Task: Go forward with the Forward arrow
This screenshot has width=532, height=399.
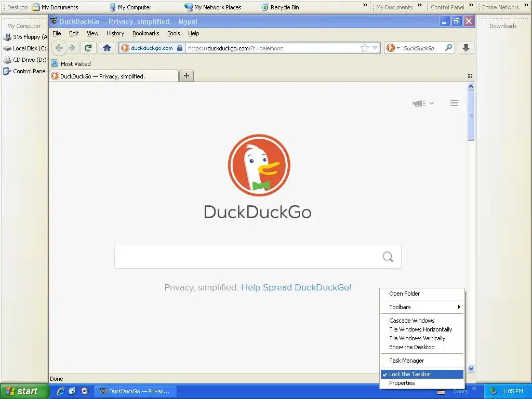Action: 72,48
